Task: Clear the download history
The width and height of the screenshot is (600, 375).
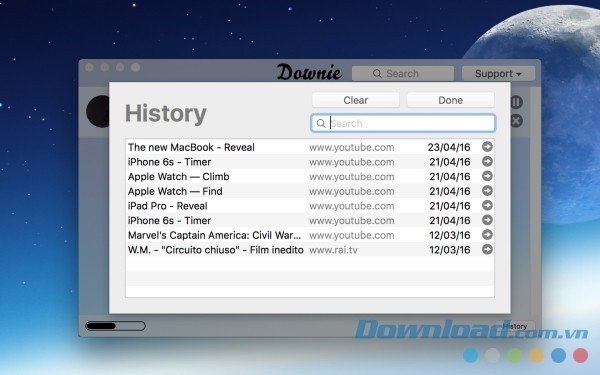Action: (355, 100)
